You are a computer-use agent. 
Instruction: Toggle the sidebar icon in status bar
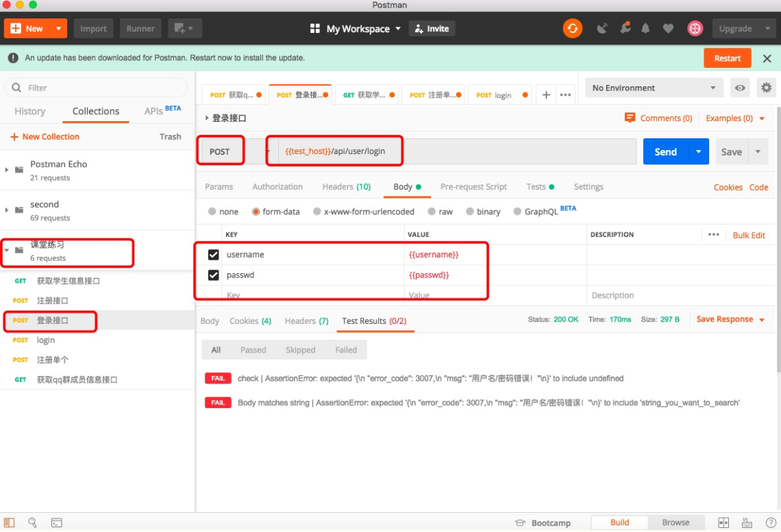pyautogui.click(x=10, y=522)
